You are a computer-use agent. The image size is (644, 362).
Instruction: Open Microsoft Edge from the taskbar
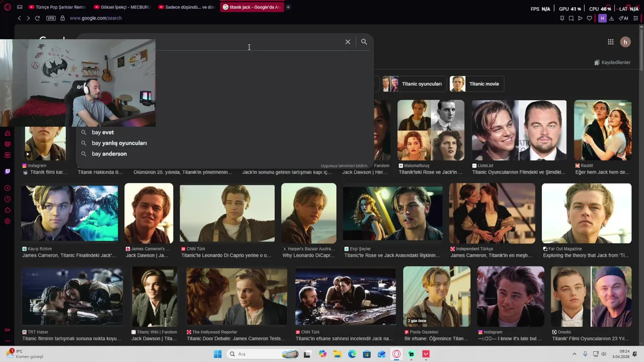click(352, 354)
